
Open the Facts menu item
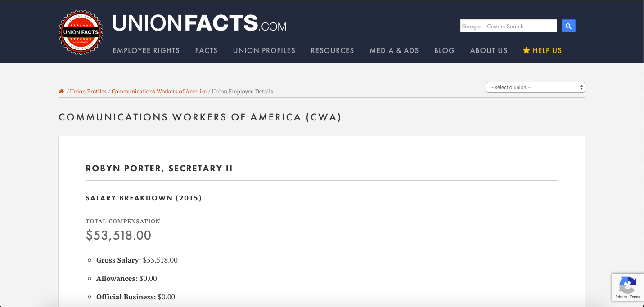point(206,50)
